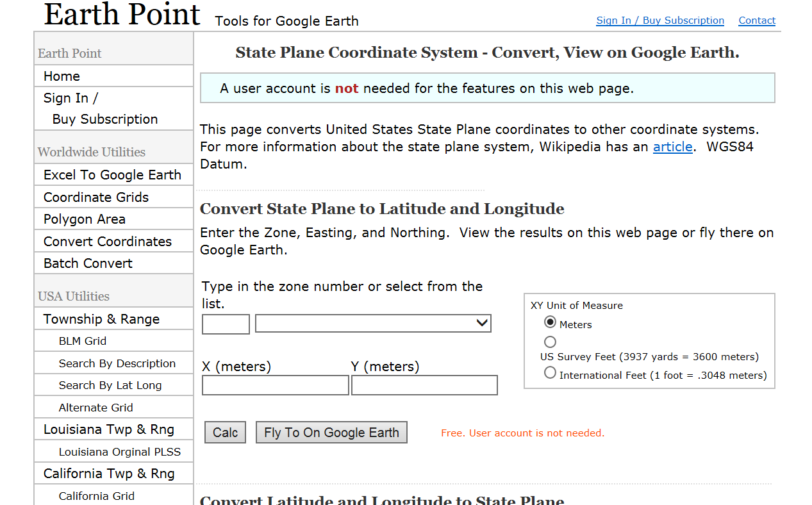The height and width of the screenshot is (505, 812).
Task: Click 'Convert State Plane to Latitude and Longitude' heading
Action: click(382, 209)
